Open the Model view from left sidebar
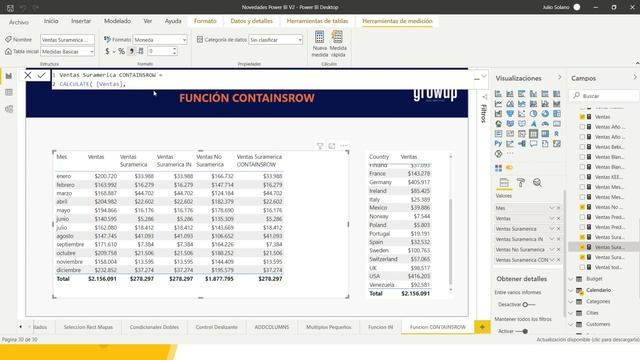This screenshot has width=640, height=360. [x=9, y=109]
